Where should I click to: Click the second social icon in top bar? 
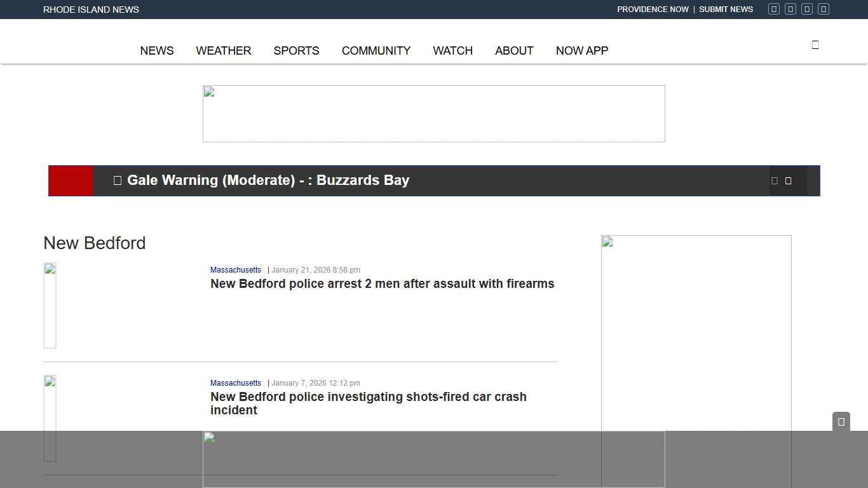790,9
